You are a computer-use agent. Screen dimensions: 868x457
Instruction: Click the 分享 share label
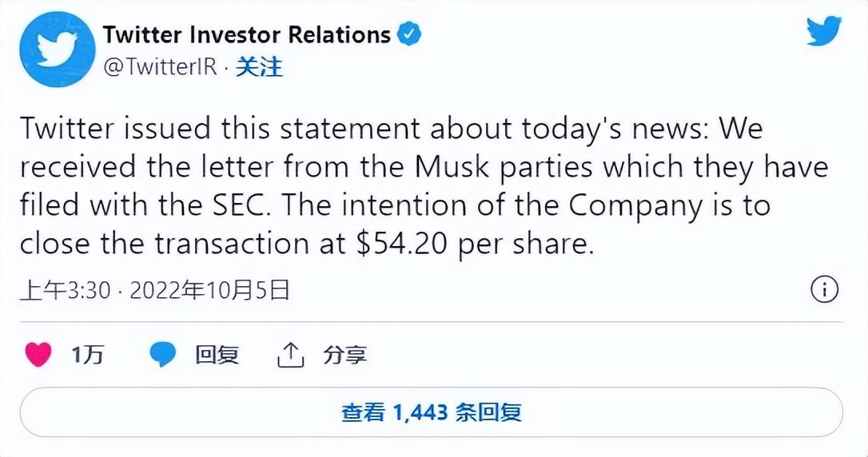tap(344, 355)
